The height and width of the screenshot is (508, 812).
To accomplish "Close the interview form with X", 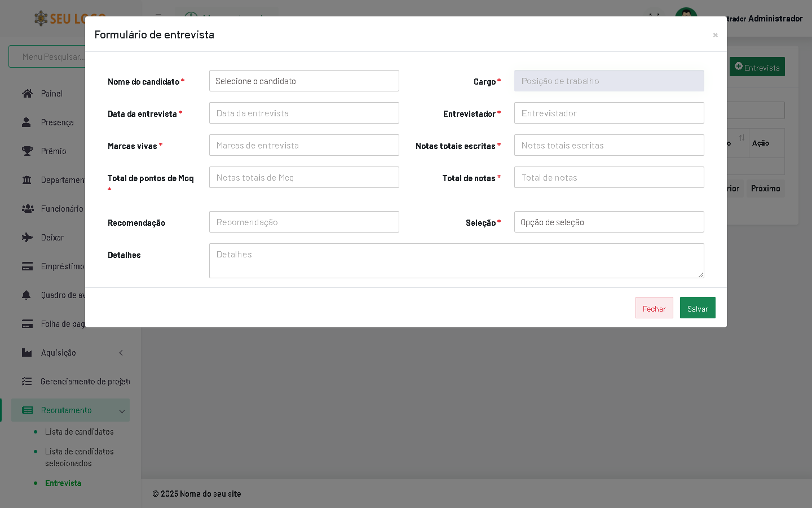I will pos(715,35).
